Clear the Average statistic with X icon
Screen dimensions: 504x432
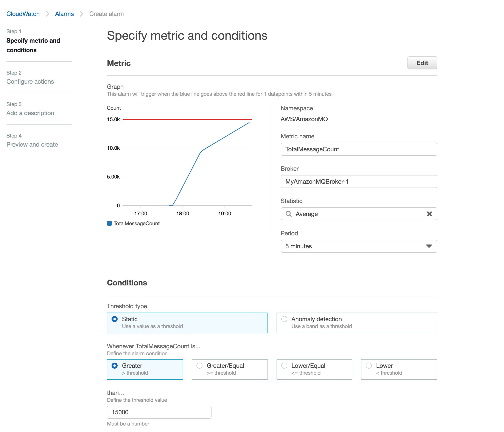tap(429, 214)
